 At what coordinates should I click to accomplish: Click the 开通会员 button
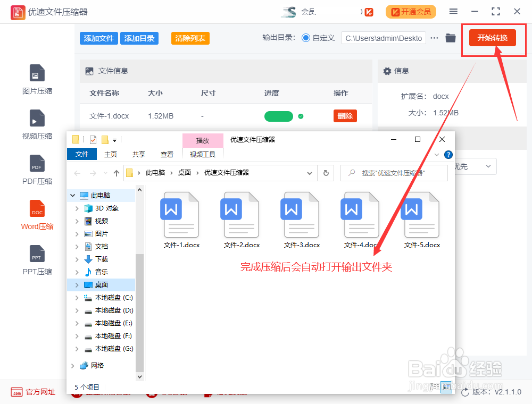tap(411, 12)
